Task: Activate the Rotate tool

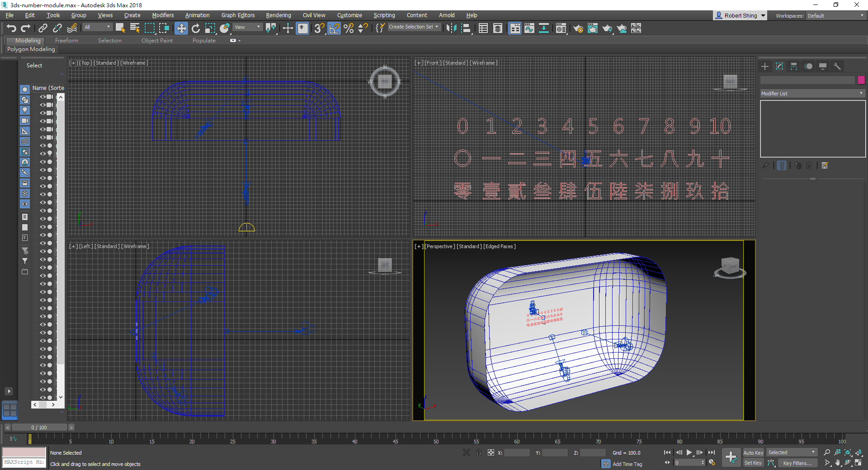Action: [195, 28]
